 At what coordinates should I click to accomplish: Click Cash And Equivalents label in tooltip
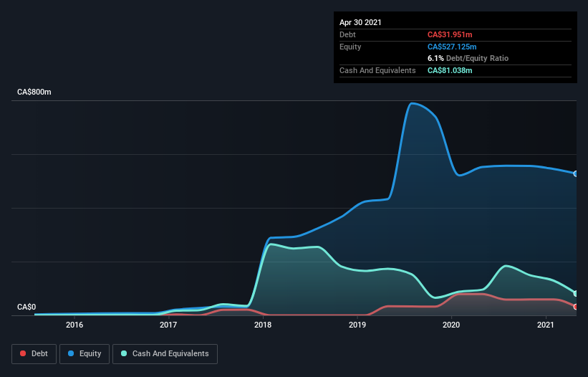(x=377, y=70)
